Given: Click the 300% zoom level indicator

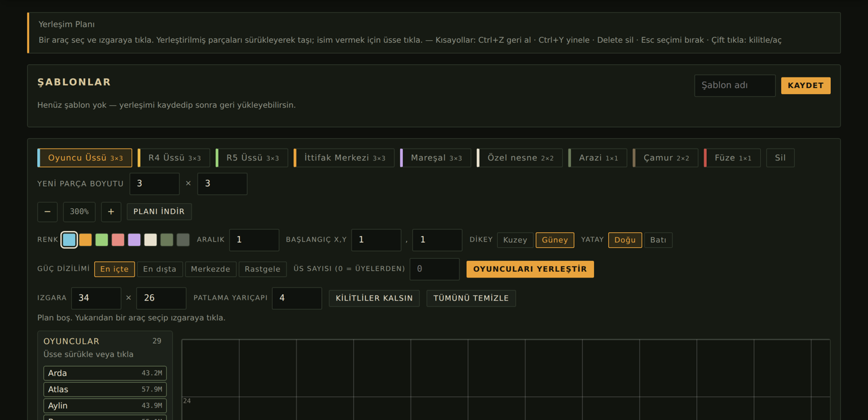Looking at the screenshot, I should 79,212.
